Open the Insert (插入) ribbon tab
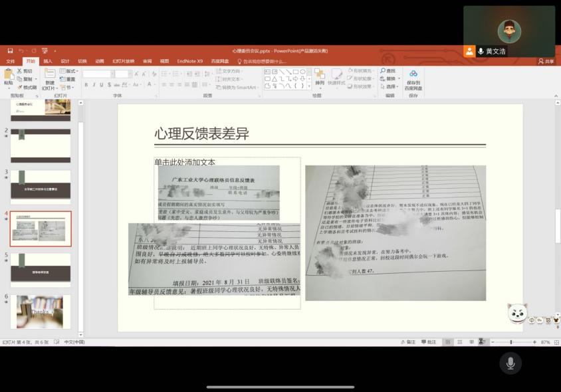The width and height of the screenshot is (561, 392). coord(48,61)
